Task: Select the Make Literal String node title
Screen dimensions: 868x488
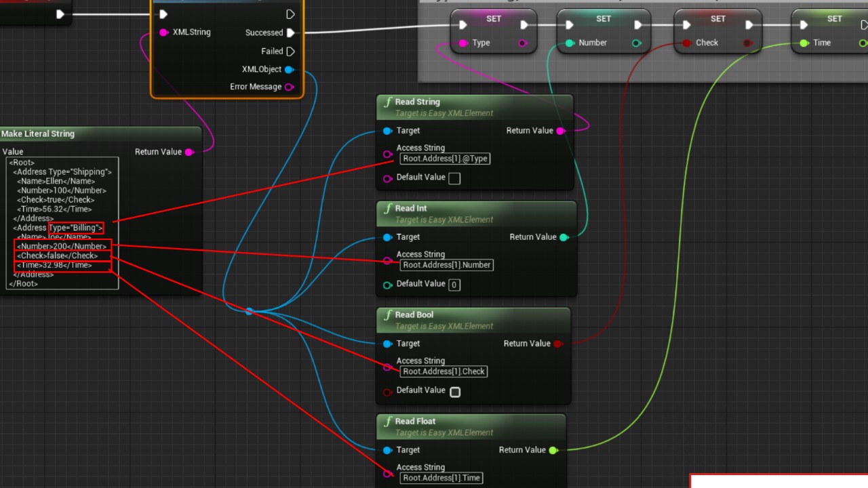Action: [38, 134]
